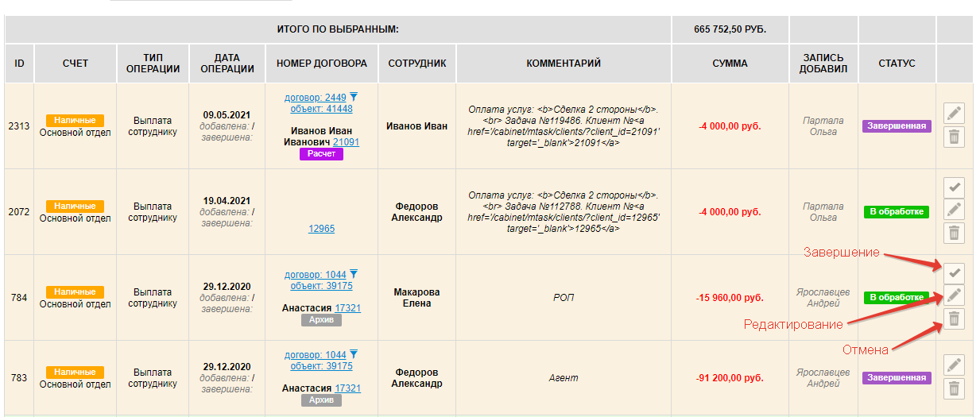Viewport: 980px width, 417px height.
Task: Click the purple Расчет badge
Action: pos(321,154)
